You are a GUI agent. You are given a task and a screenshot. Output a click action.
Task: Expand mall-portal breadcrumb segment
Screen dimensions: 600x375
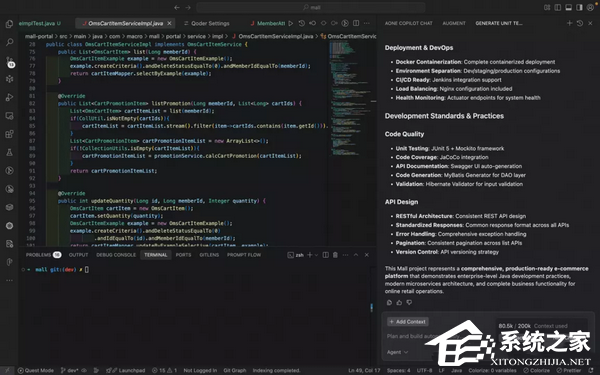(x=39, y=36)
